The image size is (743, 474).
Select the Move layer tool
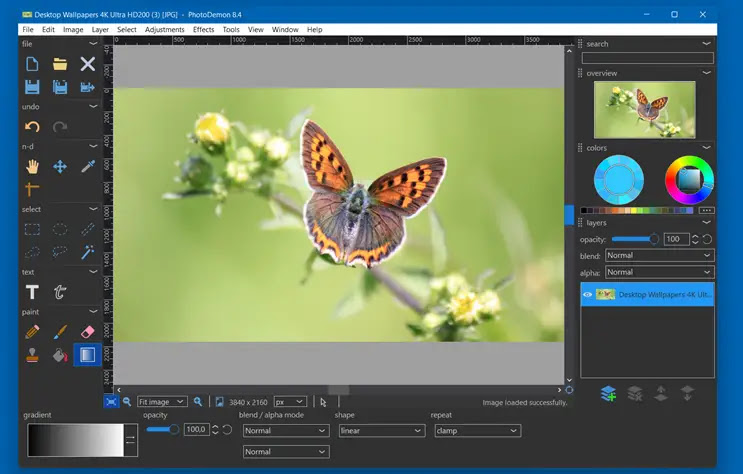pos(60,166)
